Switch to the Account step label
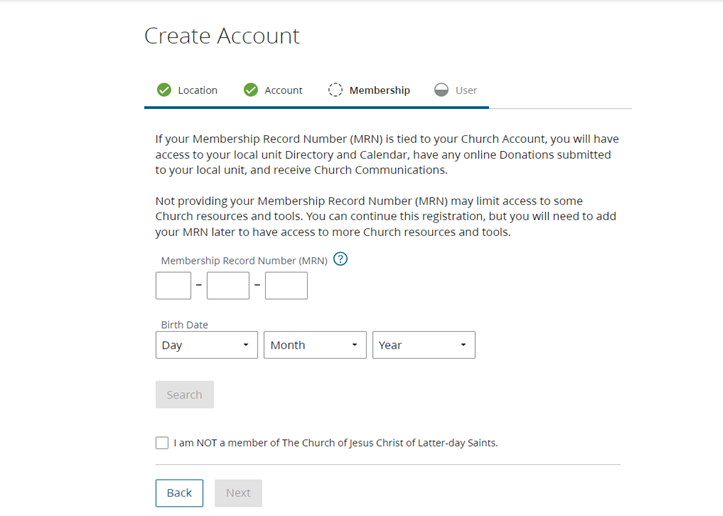723x516 pixels. (x=283, y=90)
